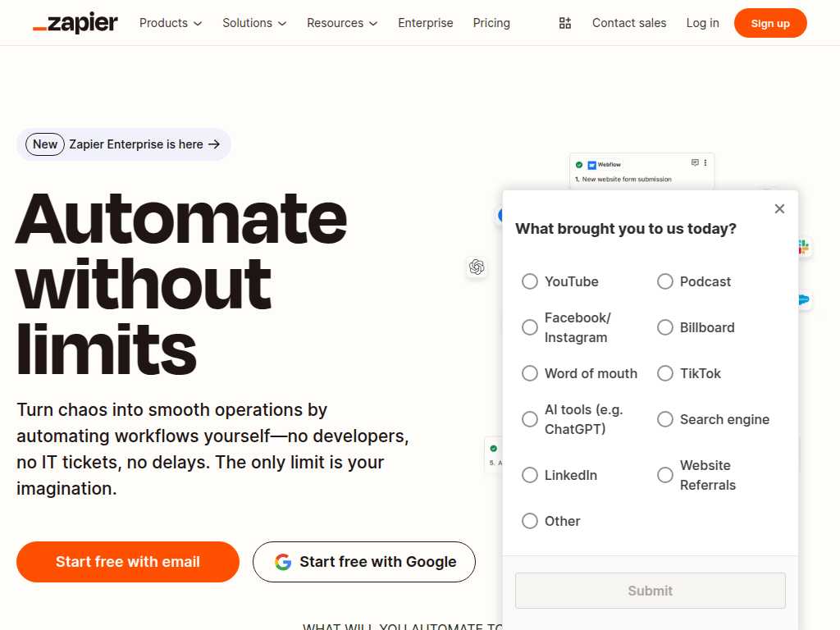Image resolution: width=840 pixels, height=630 pixels.
Task: Open the comment icon on Webflow card
Action: (x=695, y=162)
